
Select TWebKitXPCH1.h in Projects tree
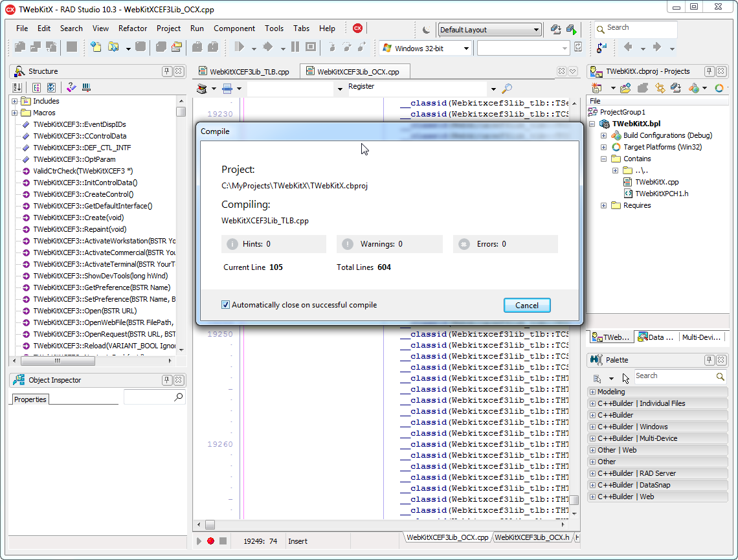[x=662, y=194]
